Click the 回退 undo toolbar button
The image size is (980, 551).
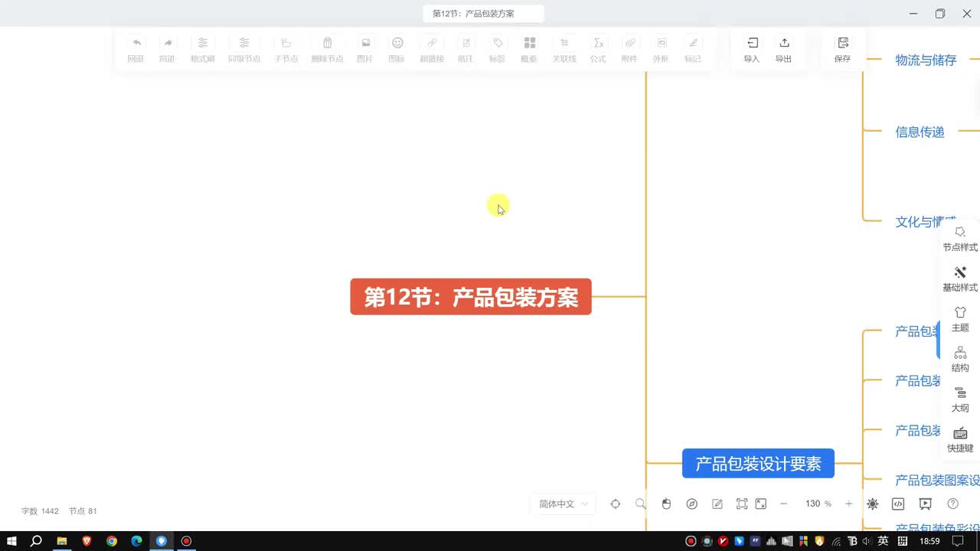point(136,50)
